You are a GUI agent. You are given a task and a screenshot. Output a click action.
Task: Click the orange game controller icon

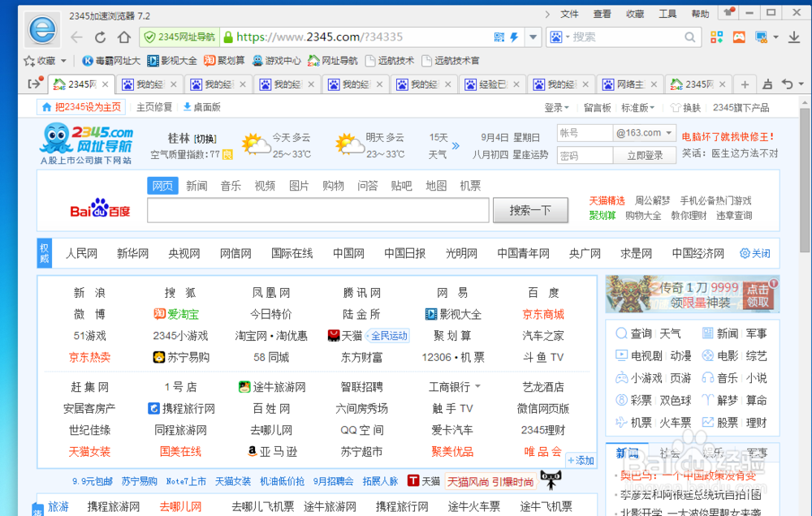739,37
